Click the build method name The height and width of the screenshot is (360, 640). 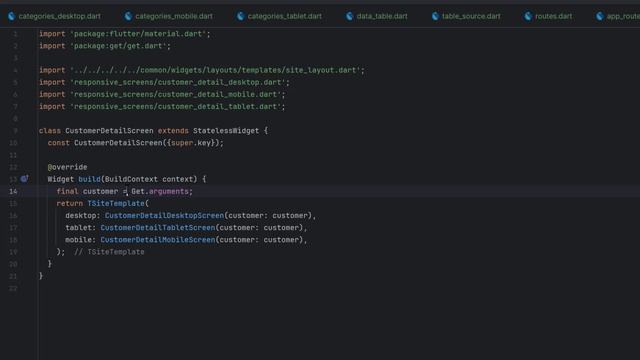pyautogui.click(x=89, y=179)
